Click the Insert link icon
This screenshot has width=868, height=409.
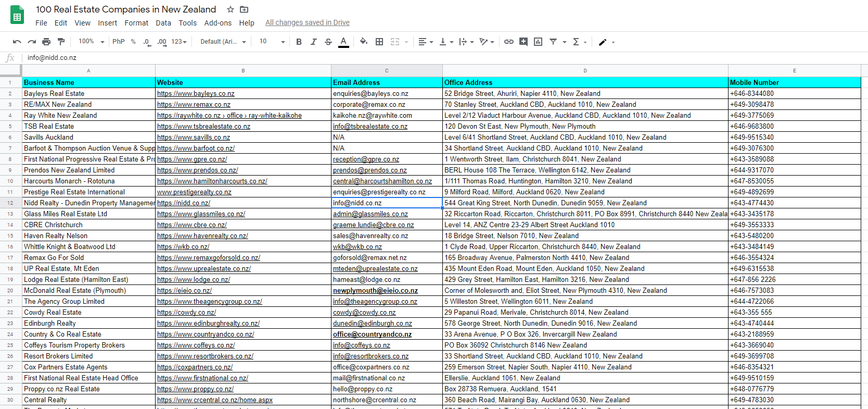click(x=509, y=42)
